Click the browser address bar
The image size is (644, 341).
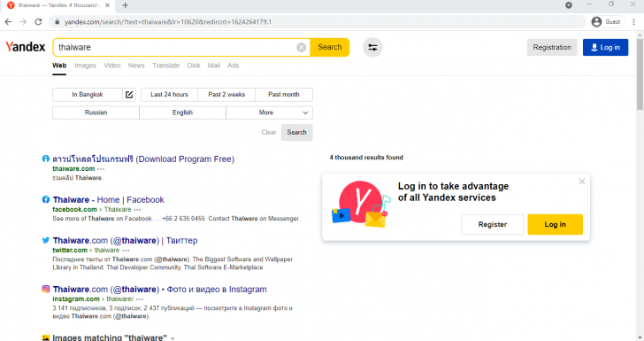[x=317, y=22]
